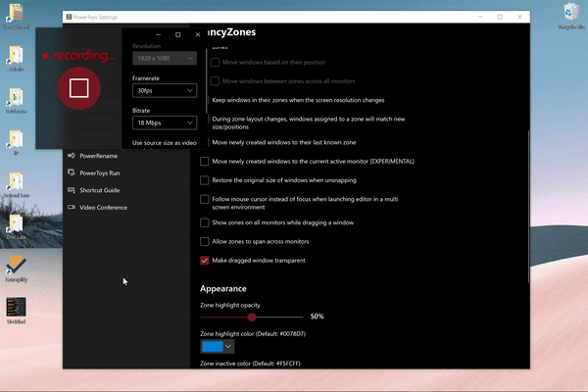Viewport: 588px width, 392px height.
Task: Maximize the PowerToys Settings window
Action: tap(500, 17)
